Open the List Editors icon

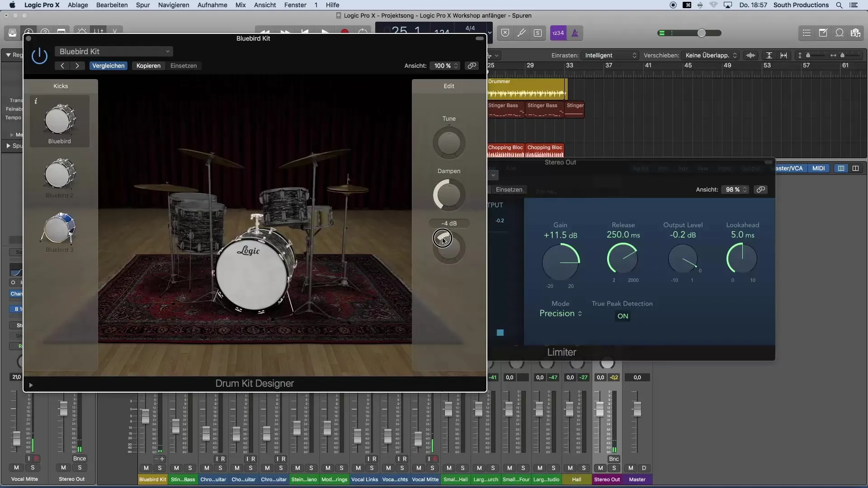[807, 33]
